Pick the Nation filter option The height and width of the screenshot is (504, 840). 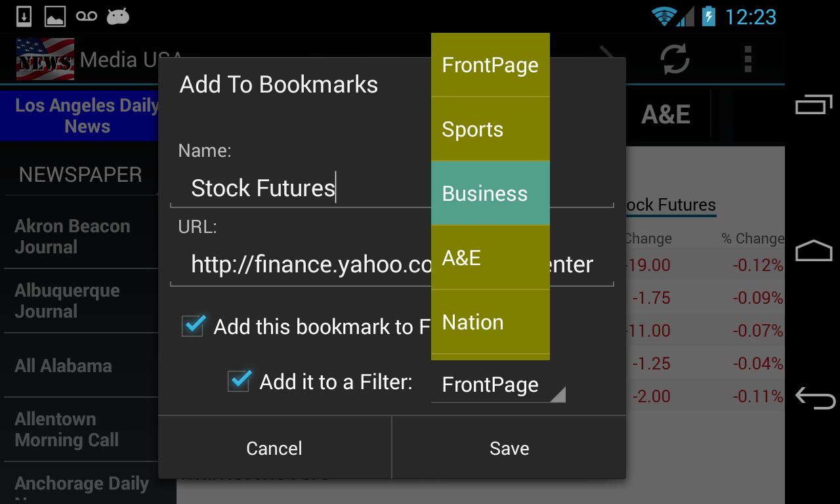point(490,322)
